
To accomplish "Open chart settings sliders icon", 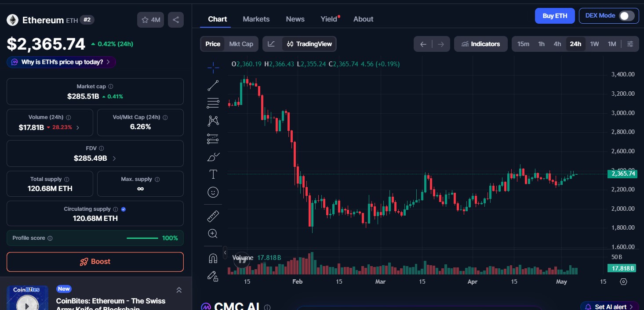I will pyautogui.click(x=630, y=44).
